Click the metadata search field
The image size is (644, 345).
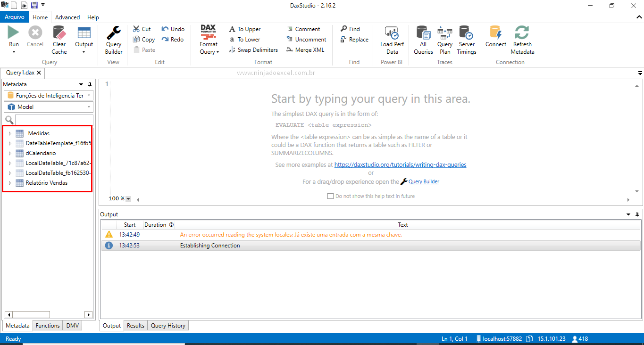coord(54,120)
